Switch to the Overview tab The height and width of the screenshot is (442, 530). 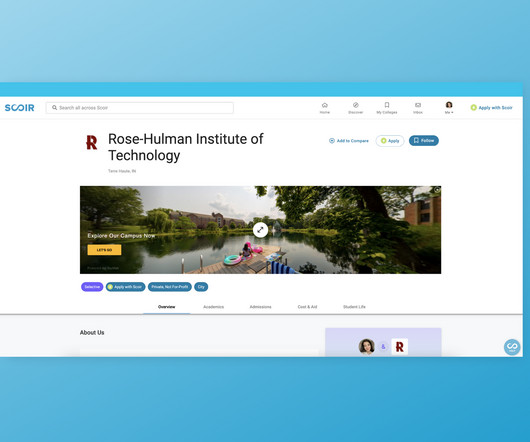click(x=167, y=307)
